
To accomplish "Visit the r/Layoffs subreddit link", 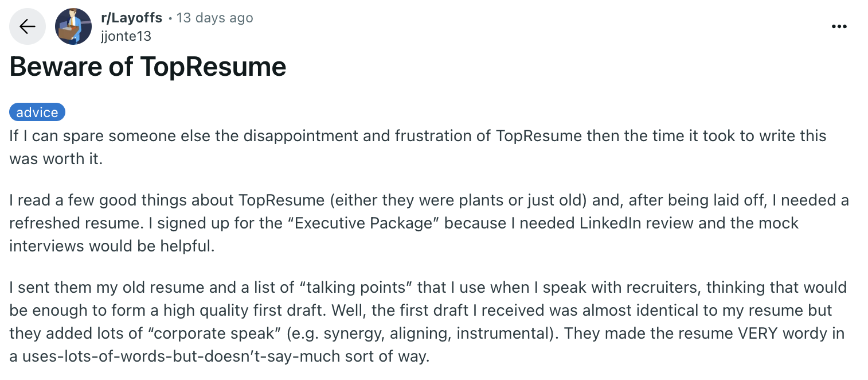I will pos(131,18).
